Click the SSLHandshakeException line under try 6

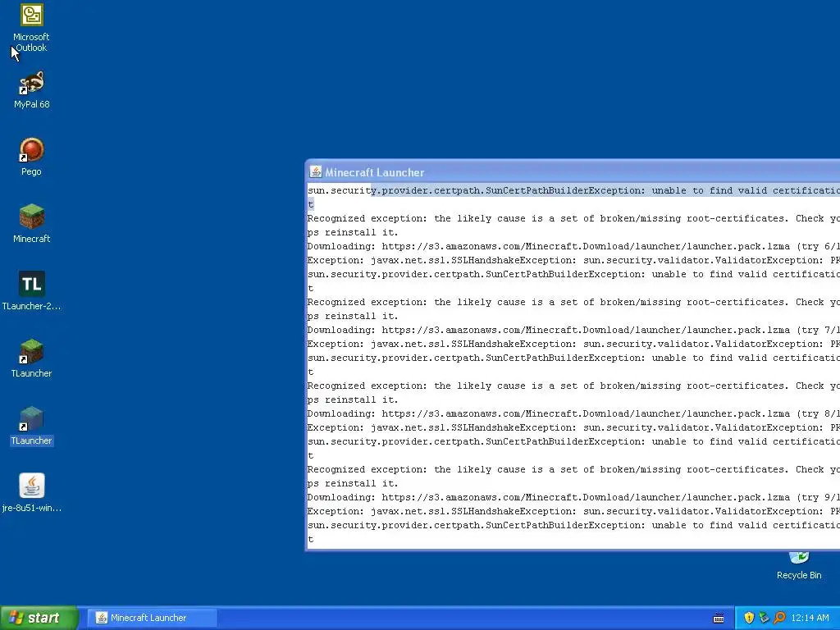pyautogui.click(x=573, y=260)
